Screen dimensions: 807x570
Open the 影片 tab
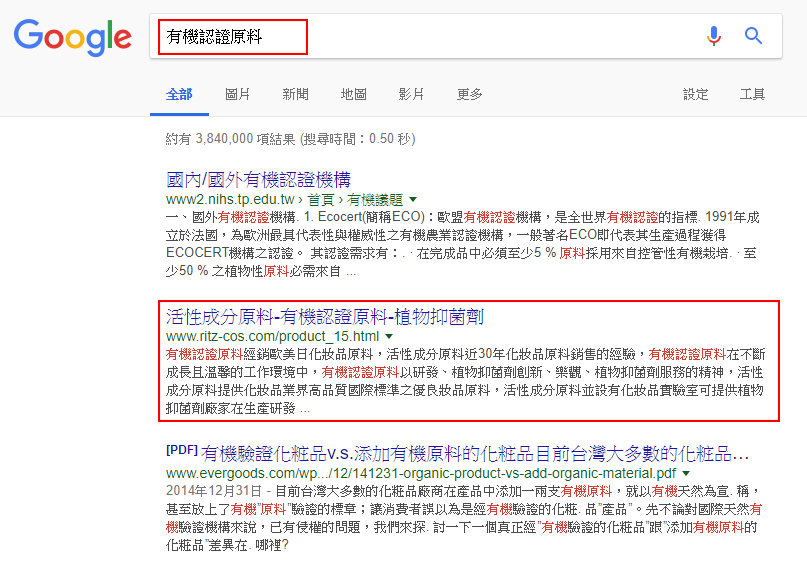tap(411, 94)
